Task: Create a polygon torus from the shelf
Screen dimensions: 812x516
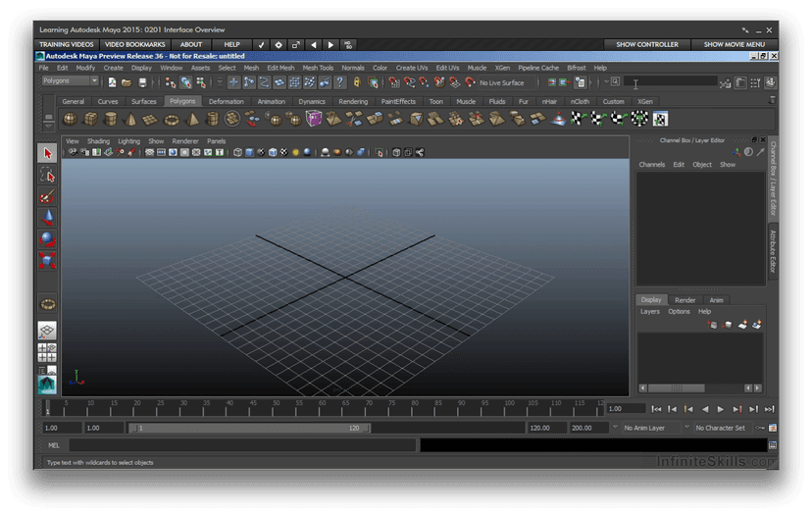Action: tap(171, 121)
